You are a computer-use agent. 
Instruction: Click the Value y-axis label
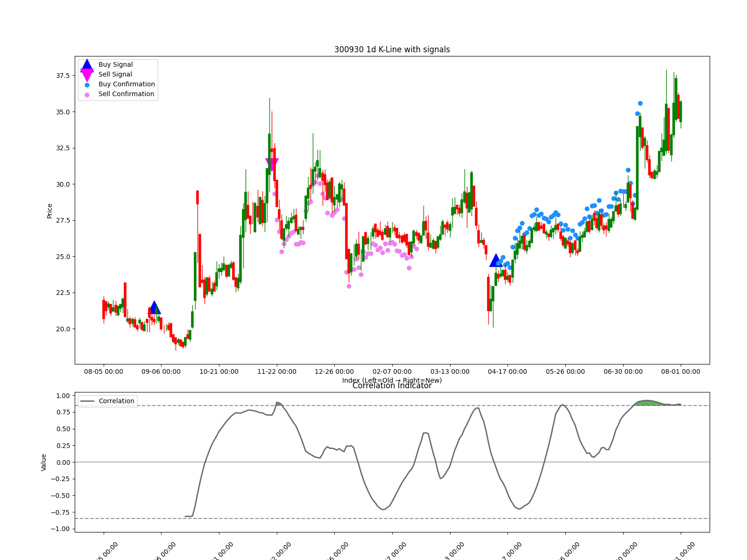tap(44, 462)
